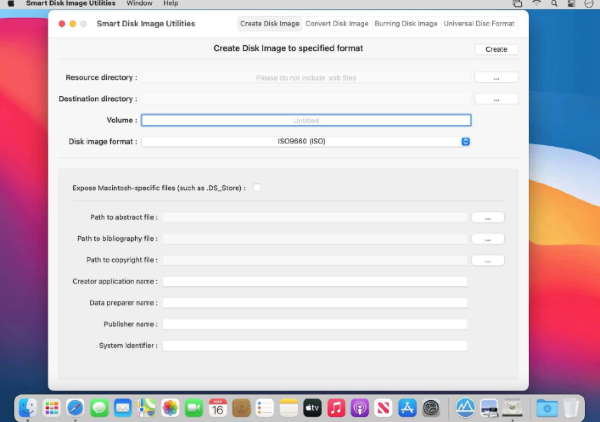Open Reminders from the dock
The width and height of the screenshot is (600, 422).
pos(265,408)
